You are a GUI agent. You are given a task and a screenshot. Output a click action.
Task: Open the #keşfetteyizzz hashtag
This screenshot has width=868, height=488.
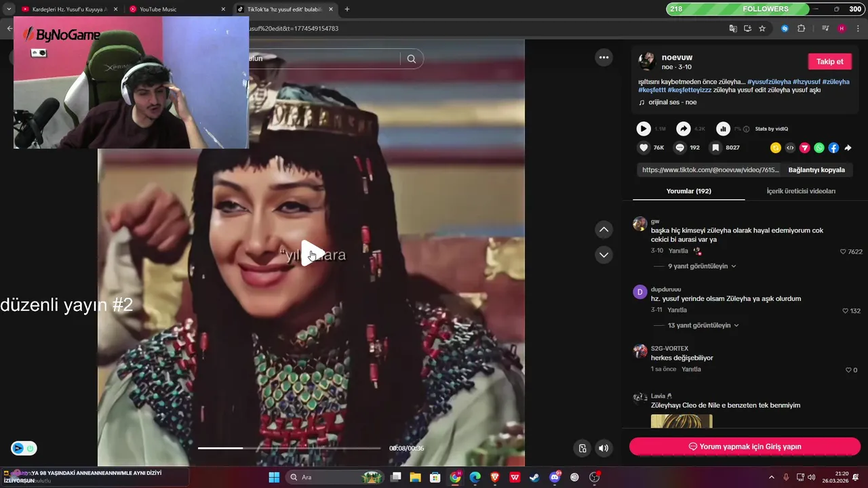tap(690, 90)
